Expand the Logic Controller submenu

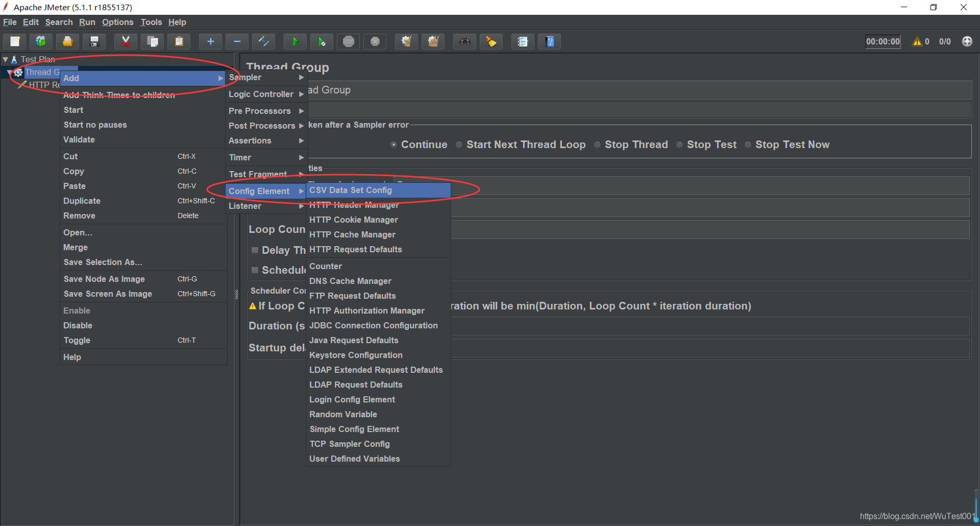pyautogui.click(x=266, y=94)
